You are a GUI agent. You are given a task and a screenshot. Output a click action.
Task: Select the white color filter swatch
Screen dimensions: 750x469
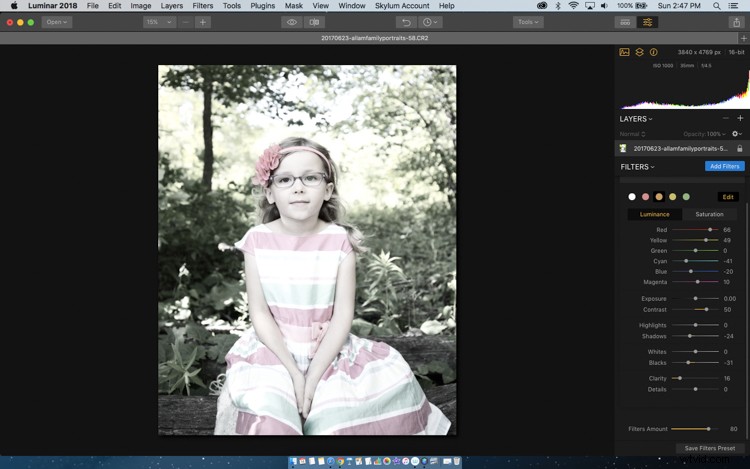point(632,196)
